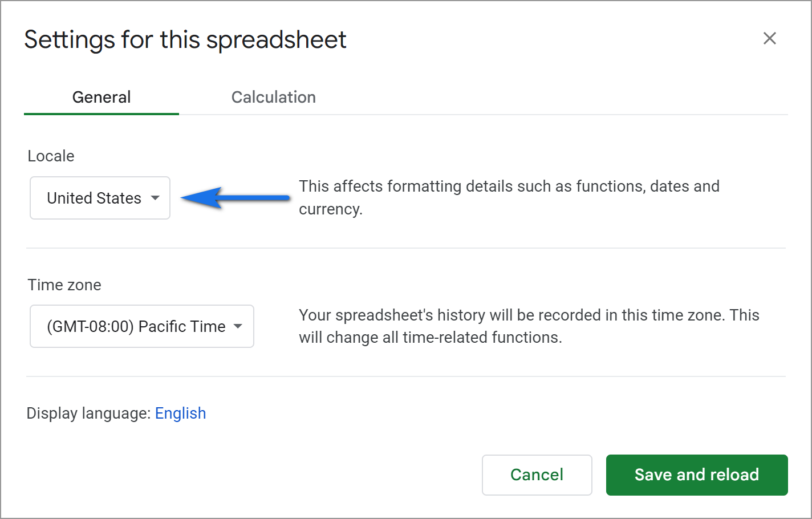This screenshot has width=812, height=519.
Task: Click the locale formatting description text
Action: [509, 197]
